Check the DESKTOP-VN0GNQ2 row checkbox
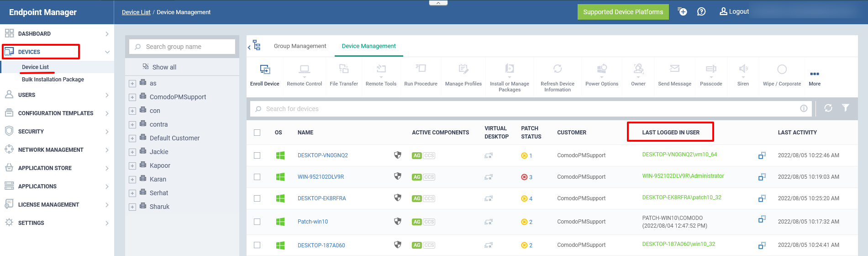The width and height of the screenshot is (868, 256). click(x=257, y=155)
